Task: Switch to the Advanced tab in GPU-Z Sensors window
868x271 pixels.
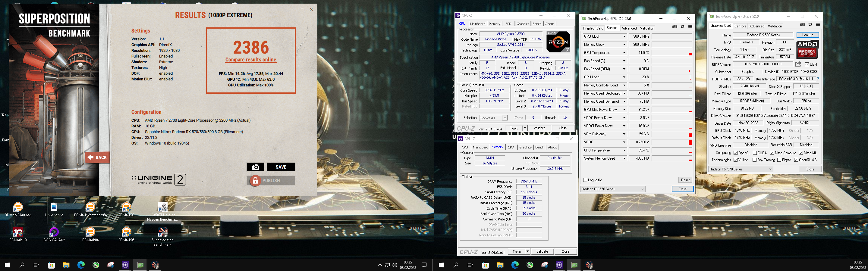Action: click(629, 28)
